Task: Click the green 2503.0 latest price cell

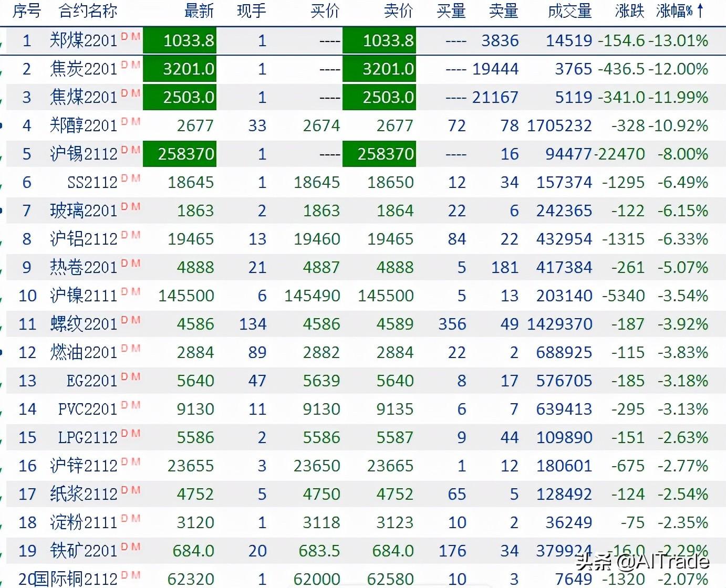Action: point(180,97)
